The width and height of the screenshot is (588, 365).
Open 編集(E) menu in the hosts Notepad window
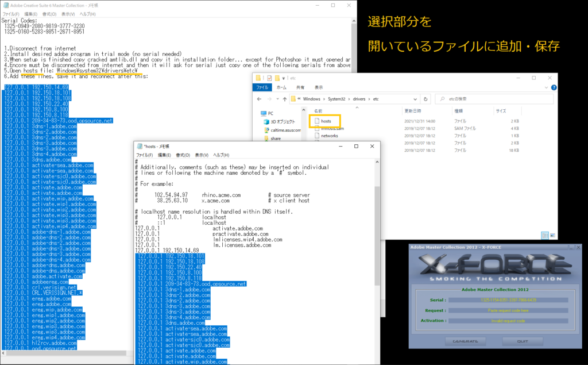[x=164, y=155]
